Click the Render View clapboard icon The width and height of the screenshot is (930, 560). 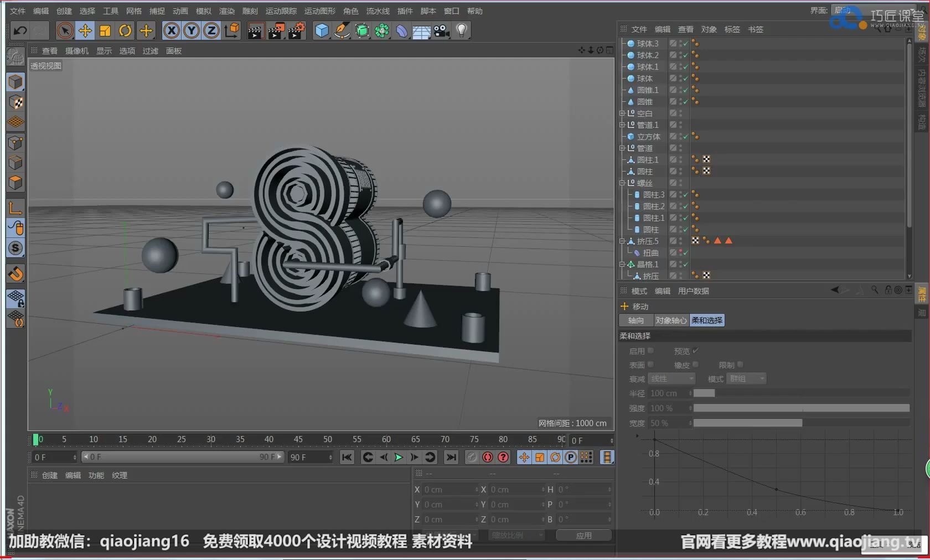[x=255, y=31]
